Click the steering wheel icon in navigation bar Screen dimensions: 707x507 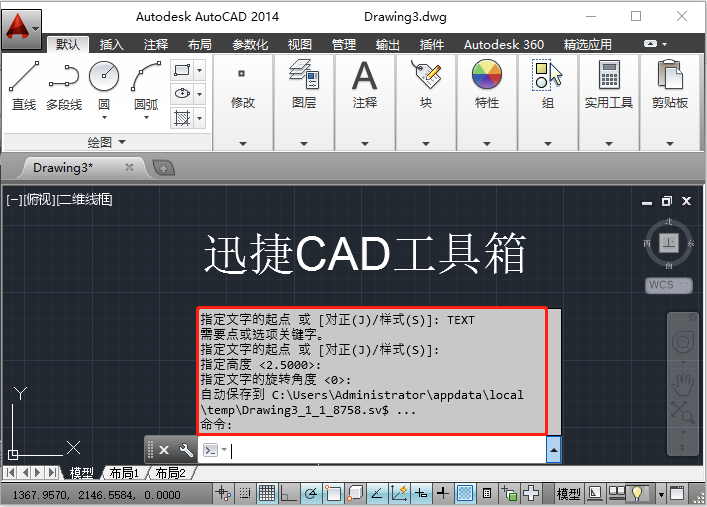[x=683, y=343]
